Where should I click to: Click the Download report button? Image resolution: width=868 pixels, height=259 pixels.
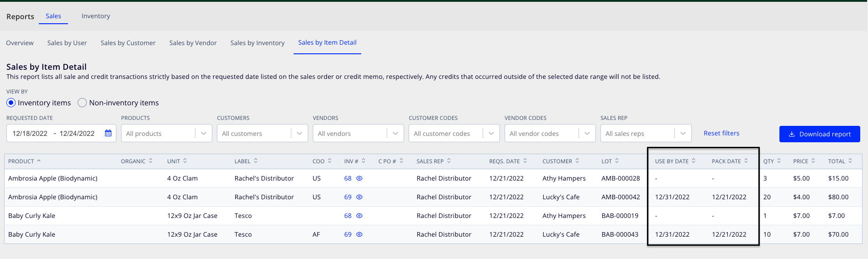(x=820, y=134)
